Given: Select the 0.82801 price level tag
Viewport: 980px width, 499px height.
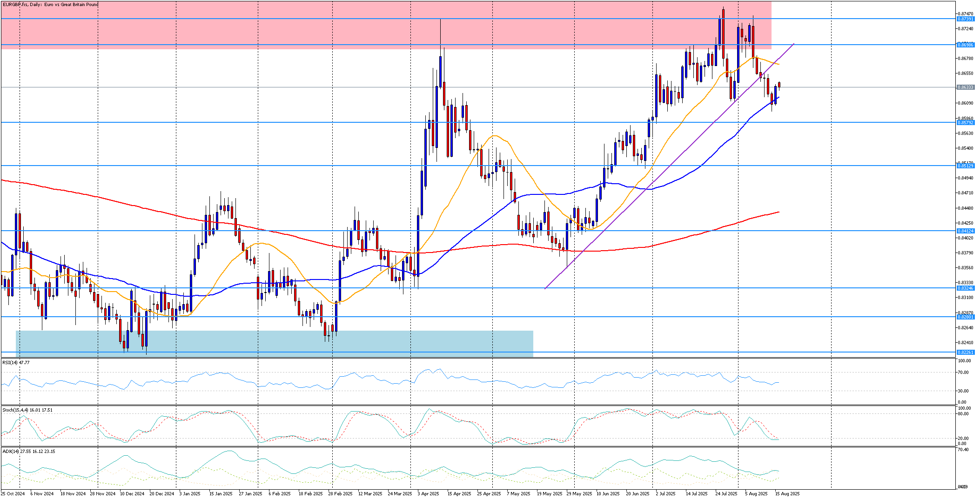Looking at the screenshot, I should pyautogui.click(x=965, y=317).
